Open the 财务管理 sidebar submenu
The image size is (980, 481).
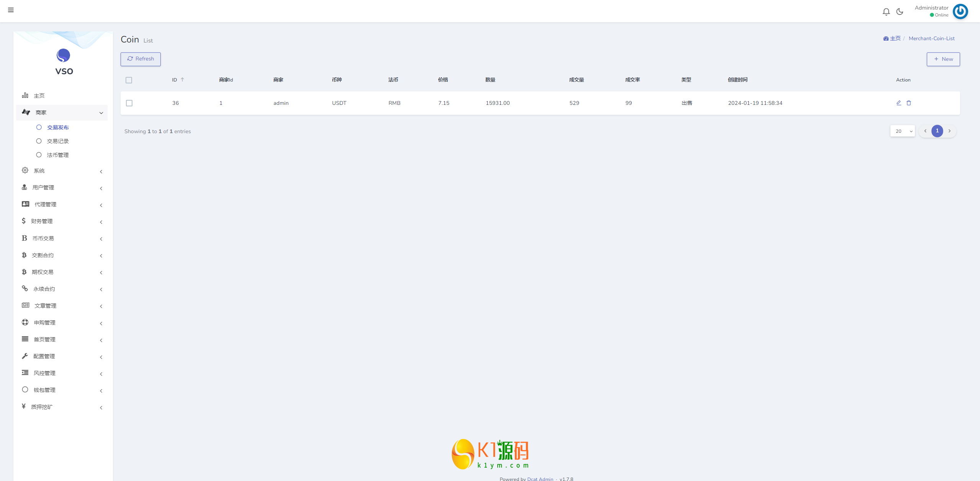[x=62, y=220]
